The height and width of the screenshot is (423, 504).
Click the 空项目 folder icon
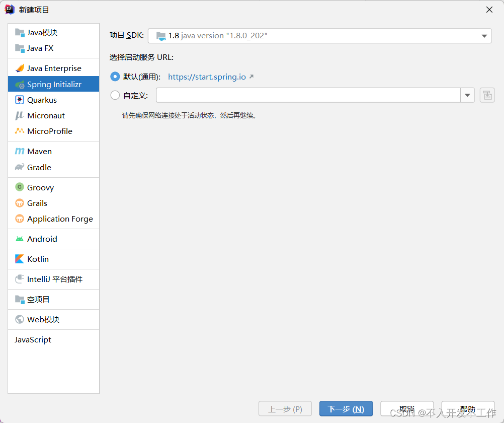pos(20,300)
